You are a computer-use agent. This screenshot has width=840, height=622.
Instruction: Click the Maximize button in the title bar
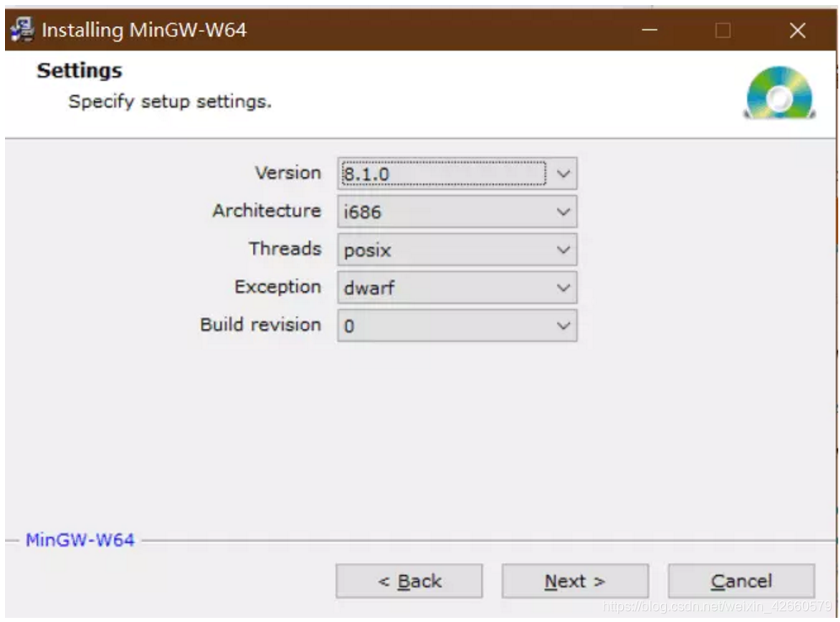tap(723, 30)
